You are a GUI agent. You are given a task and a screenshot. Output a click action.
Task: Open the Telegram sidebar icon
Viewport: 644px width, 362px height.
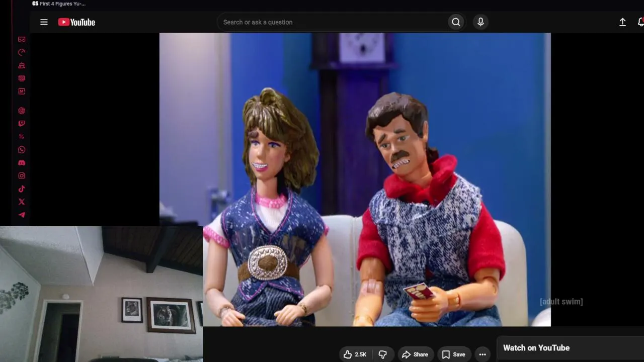point(22,215)
